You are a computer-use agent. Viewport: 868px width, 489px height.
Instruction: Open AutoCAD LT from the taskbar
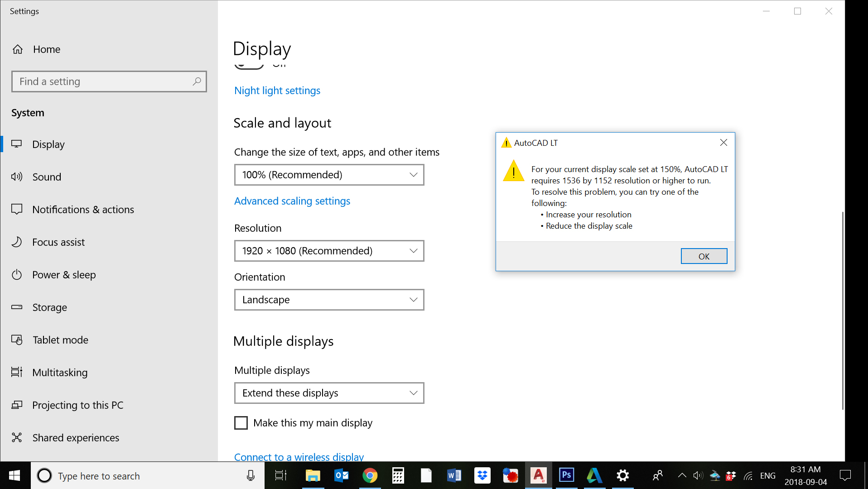click(x=539, y=475)
